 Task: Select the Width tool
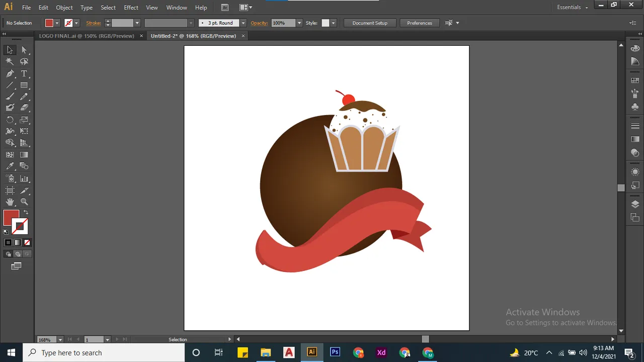click(x=10, y=131)
